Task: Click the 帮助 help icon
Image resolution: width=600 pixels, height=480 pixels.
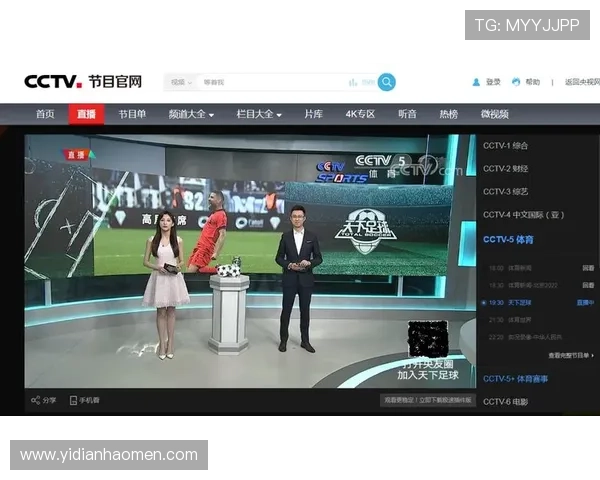Action: pos(516,82)
